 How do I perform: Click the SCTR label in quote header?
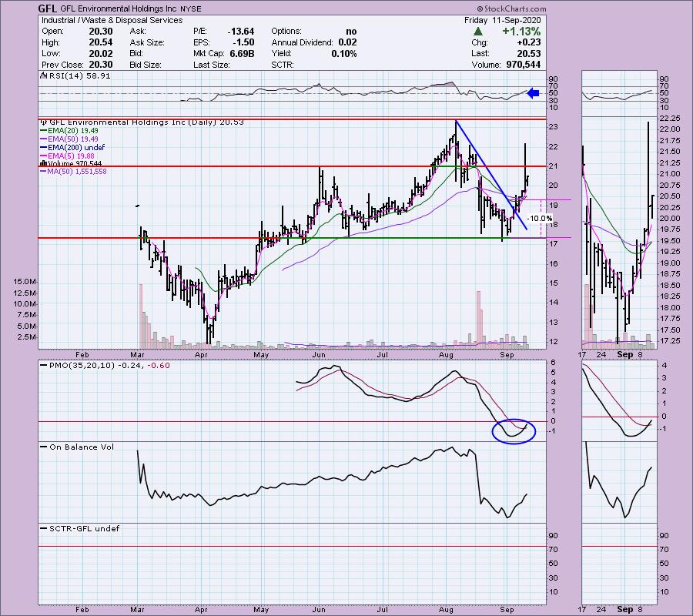(x=283, y=65)
